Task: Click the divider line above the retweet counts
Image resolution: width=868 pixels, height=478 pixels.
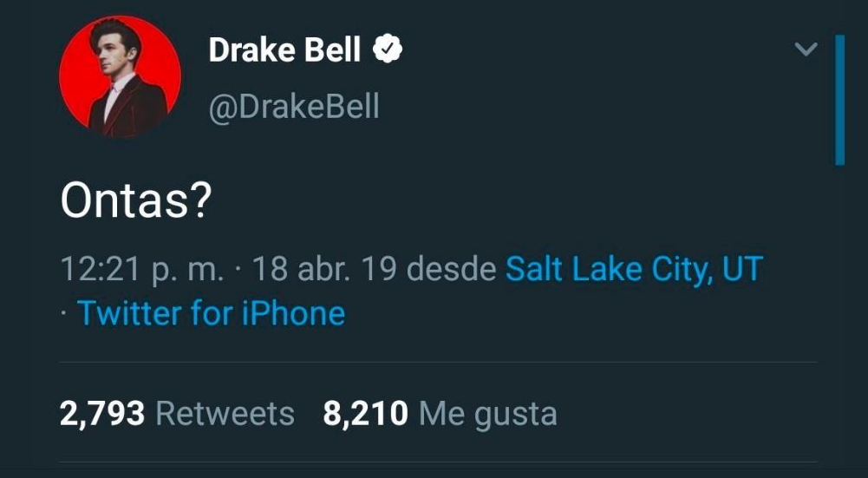Action: pos(438,363)
